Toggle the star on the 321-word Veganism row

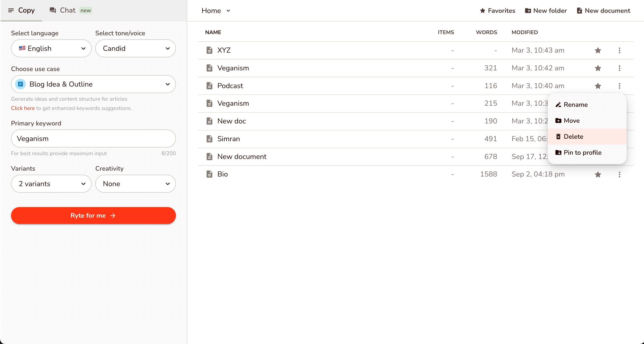coord(598,68)
